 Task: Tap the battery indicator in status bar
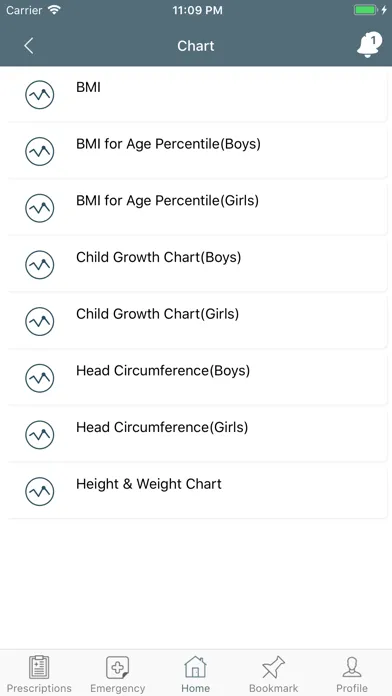click(x=365, y=10)
